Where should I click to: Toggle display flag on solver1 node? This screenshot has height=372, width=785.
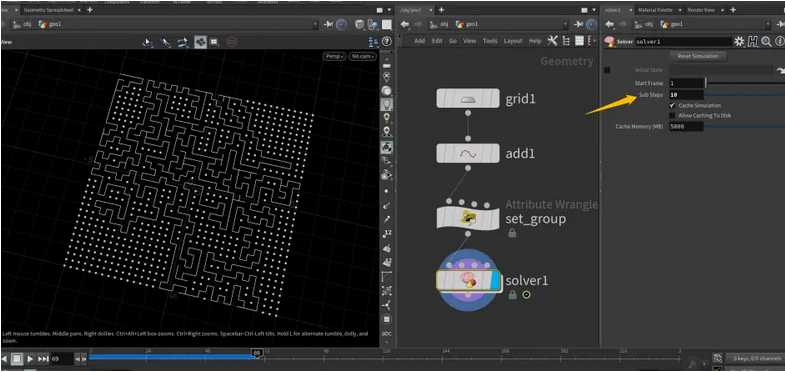(495, 280)
